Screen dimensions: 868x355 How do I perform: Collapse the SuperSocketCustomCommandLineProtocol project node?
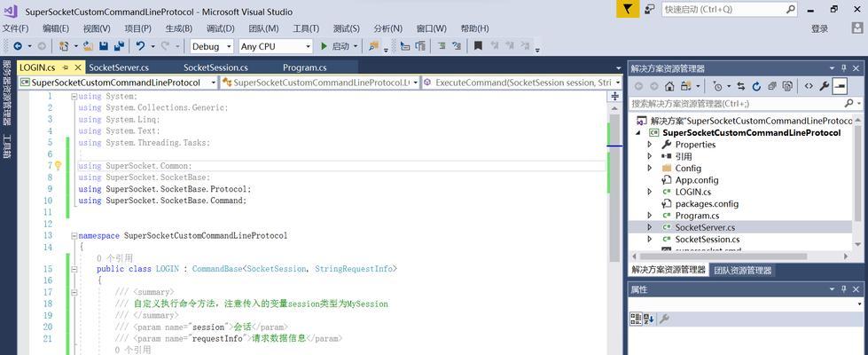(x=639, y=133)
